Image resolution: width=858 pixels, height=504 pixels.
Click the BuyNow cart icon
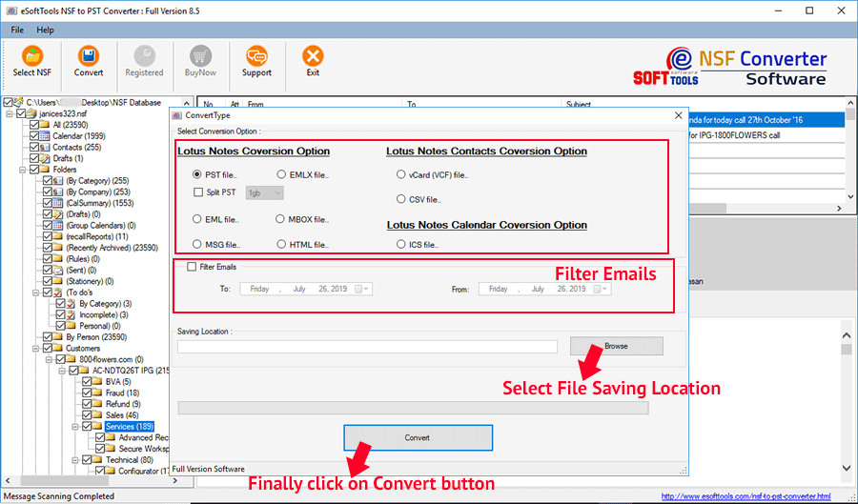pos(200,56)
